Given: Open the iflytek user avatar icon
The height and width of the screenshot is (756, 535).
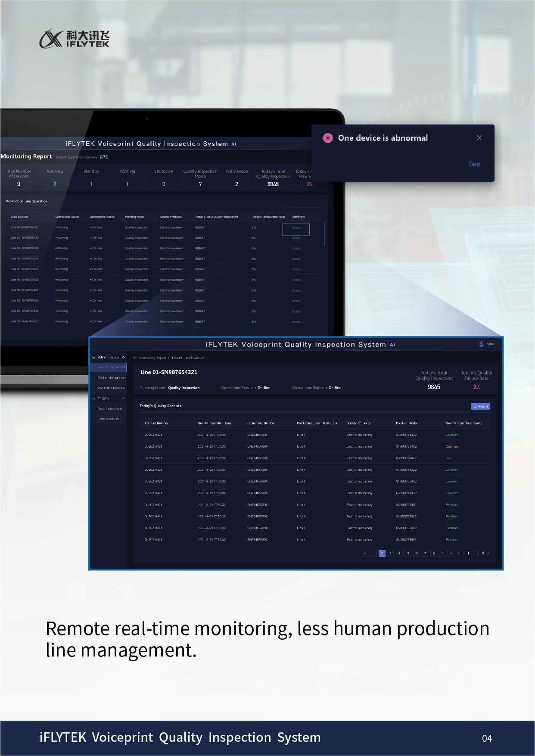Looking at the screenshot, I should tap(481, 344).
